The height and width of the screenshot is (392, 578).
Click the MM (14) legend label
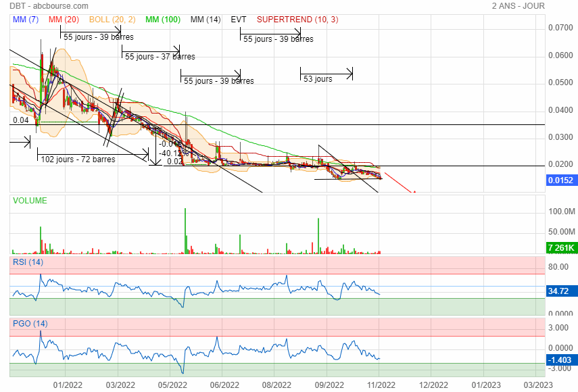coord(206,20)
